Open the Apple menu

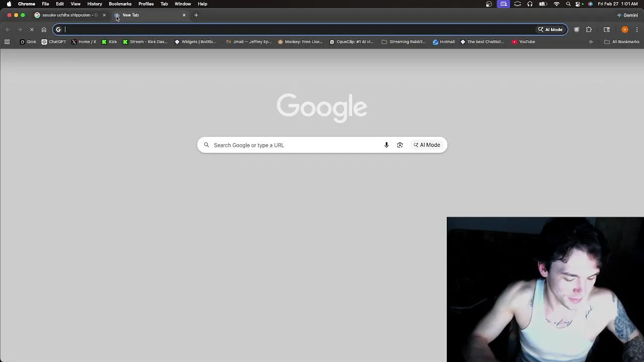(x=9, y=4)
